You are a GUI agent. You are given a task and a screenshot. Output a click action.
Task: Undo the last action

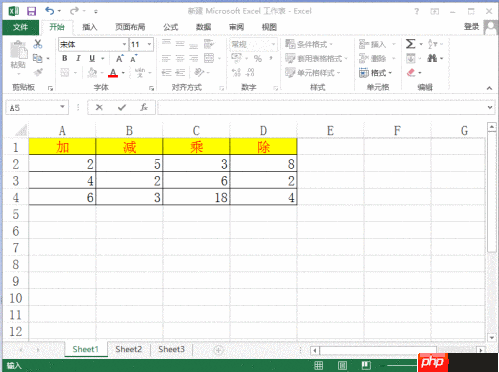click(50, 11)
